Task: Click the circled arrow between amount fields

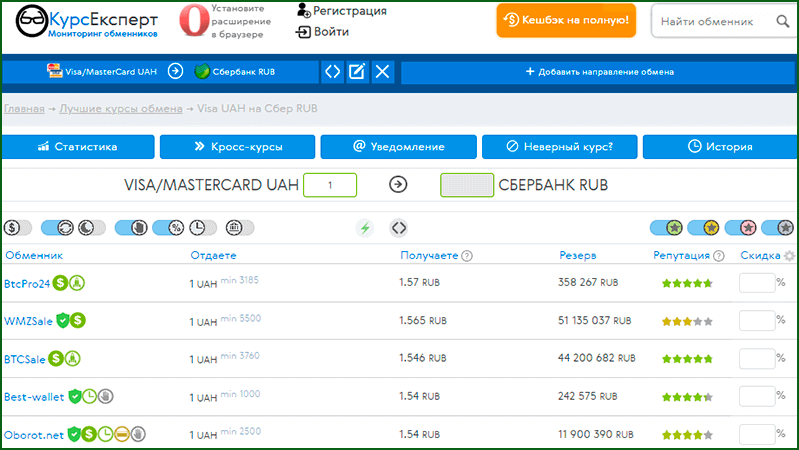Action: 398,184
